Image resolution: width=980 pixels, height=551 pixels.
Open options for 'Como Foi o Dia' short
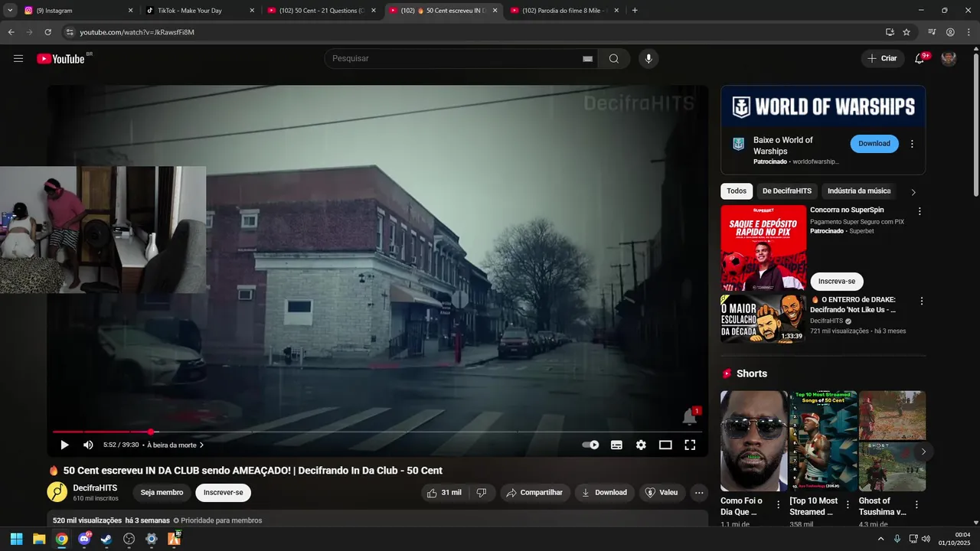coord(779,505)
